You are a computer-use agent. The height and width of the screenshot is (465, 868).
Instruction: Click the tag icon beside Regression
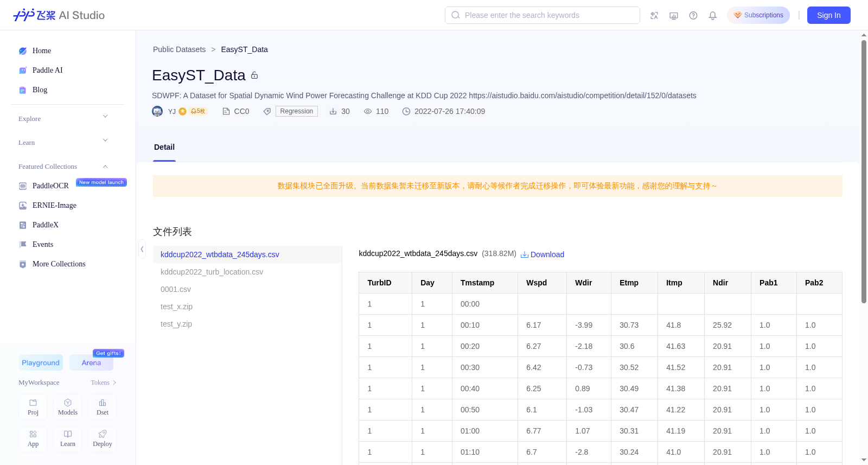tap(267, 111)
